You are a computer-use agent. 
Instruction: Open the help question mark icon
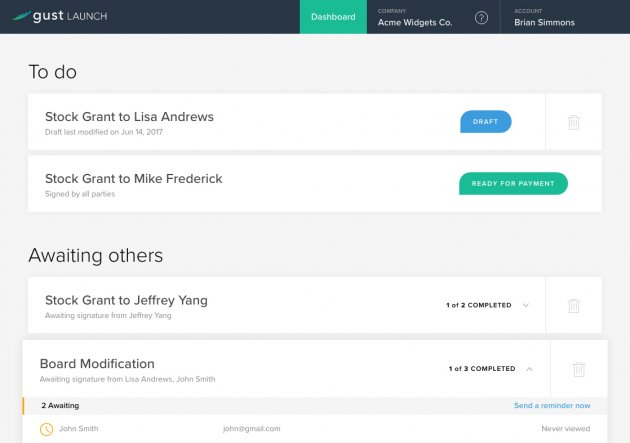[x=481, y=17]
